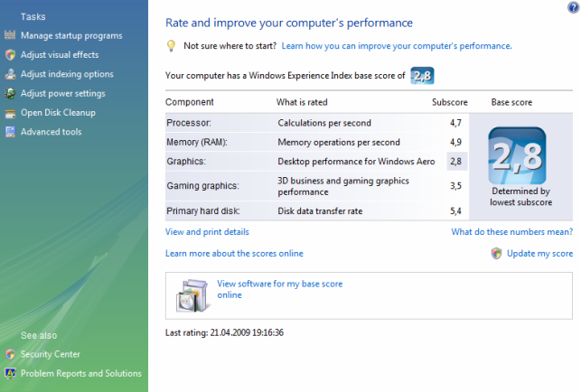The height and width of the screenshot is (392, 581).
Task: Select the Processor row label
Action: pos(189,123)
